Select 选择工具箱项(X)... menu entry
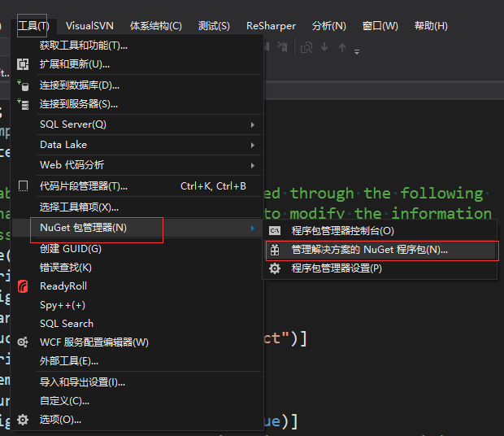 tap(137, 207)
